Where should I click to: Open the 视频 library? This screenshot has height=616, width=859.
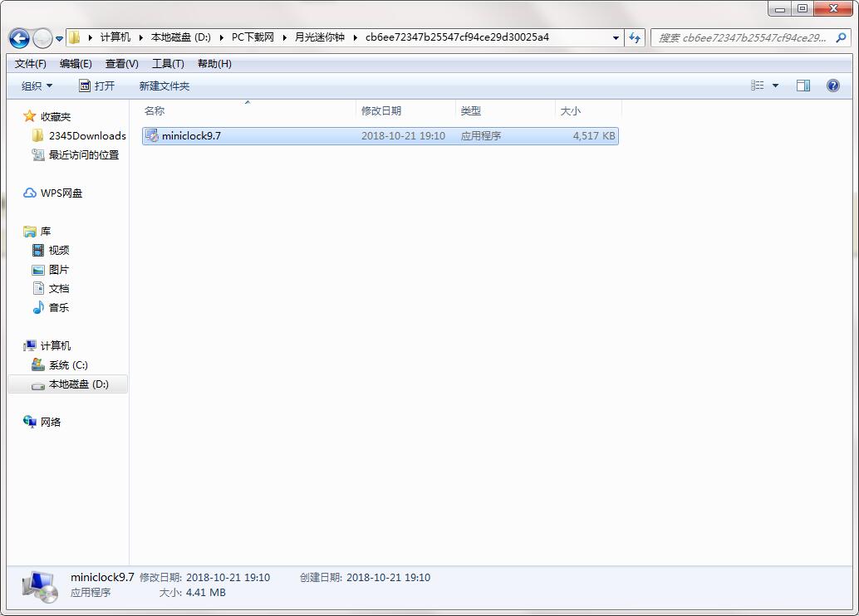[x=51, y=250]
